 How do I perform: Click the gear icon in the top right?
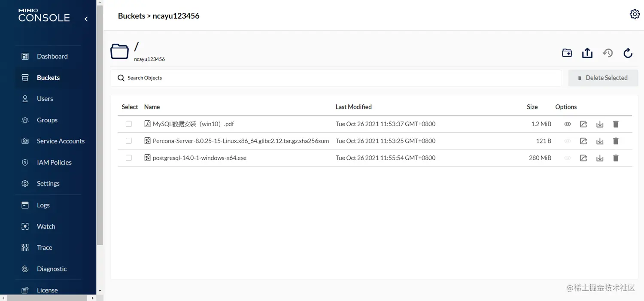point(635,14)
